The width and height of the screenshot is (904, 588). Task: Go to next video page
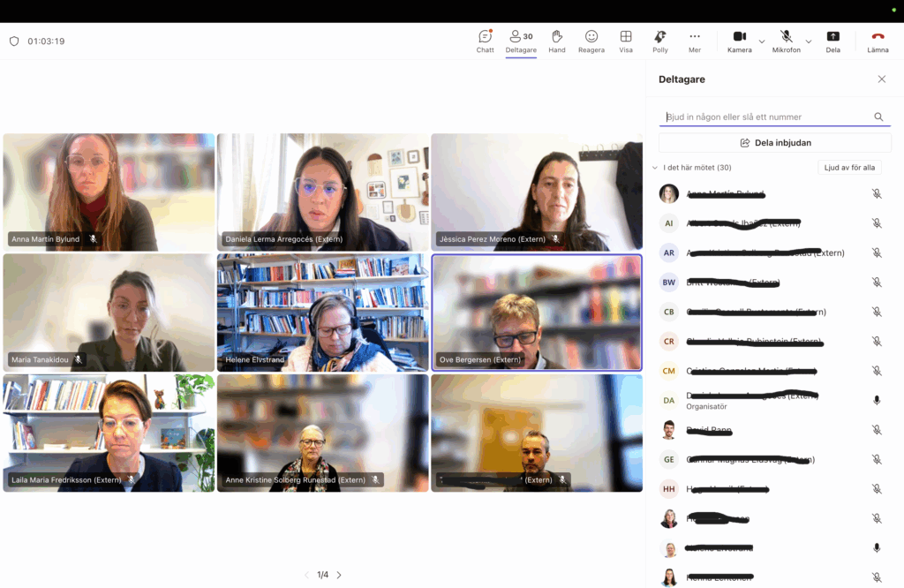pos(339,575)
